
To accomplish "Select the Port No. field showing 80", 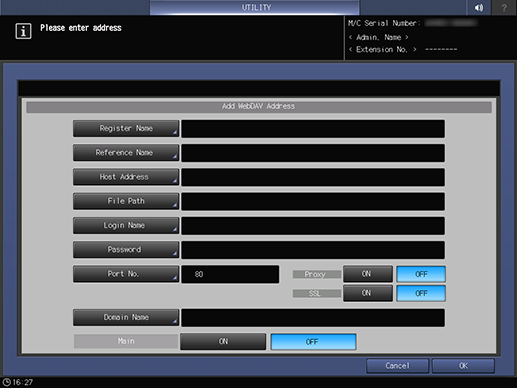I will [x=230, y=274].
